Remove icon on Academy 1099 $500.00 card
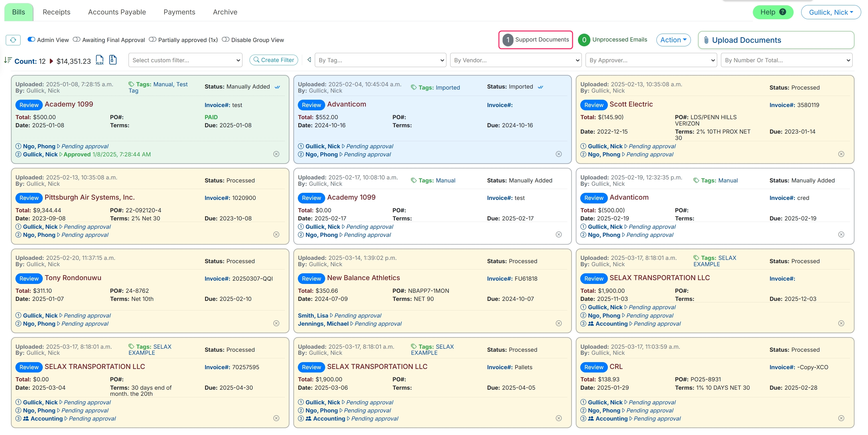 276,154
